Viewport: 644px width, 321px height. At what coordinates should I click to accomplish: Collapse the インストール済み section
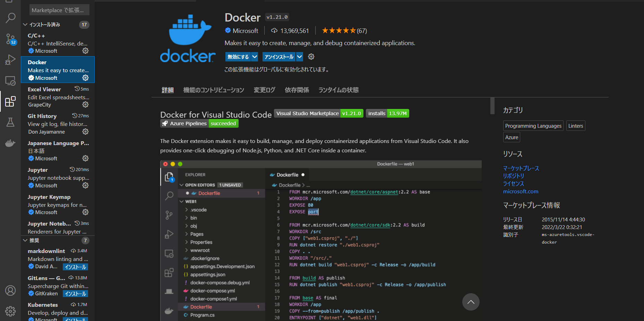25,24
